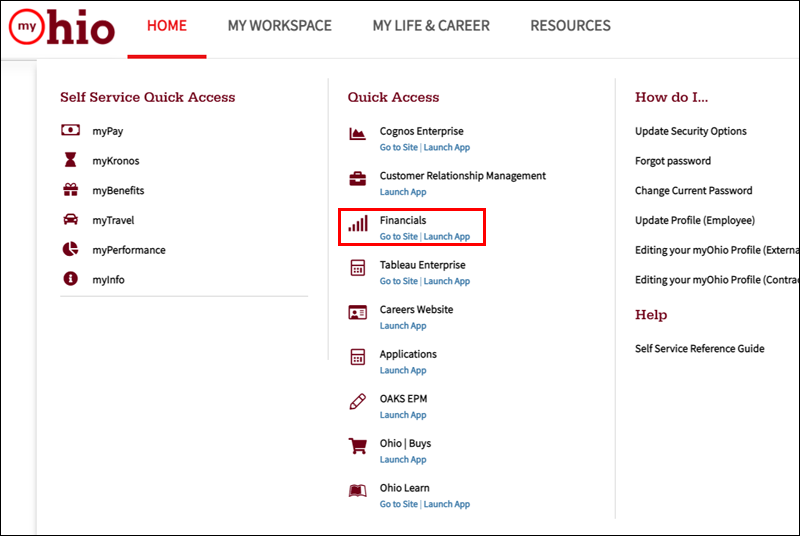Go to the RESOURCES tab
This screenshot has height=536, width=800.
570,25
